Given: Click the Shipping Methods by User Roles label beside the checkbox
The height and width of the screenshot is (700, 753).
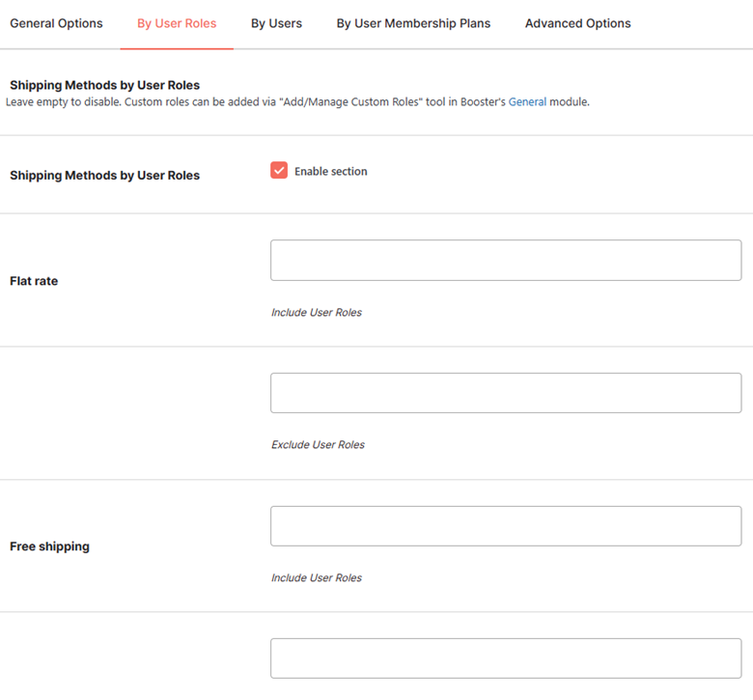Looking at the screenshot, I should (104, 176).
